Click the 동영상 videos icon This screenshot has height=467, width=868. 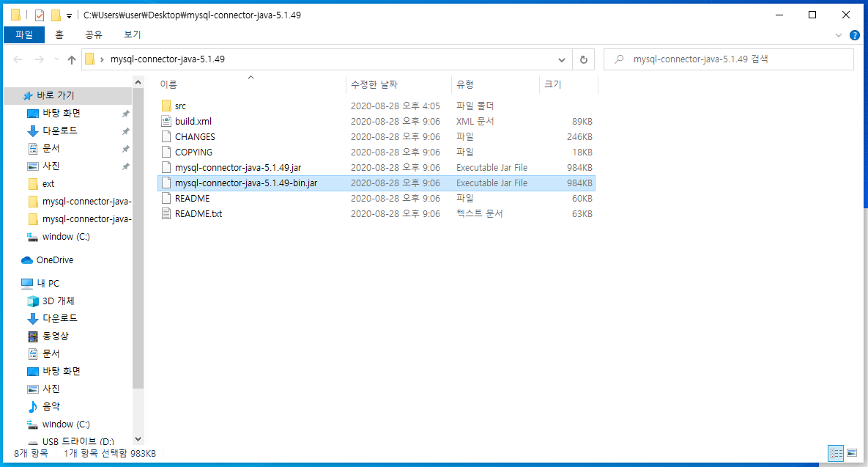(33, 337)
